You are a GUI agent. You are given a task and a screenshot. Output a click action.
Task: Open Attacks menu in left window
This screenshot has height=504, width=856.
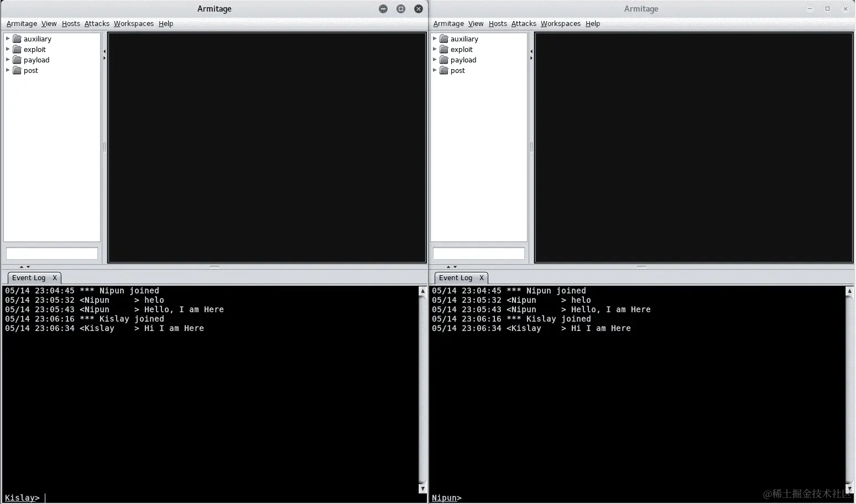tap(97, 24)
